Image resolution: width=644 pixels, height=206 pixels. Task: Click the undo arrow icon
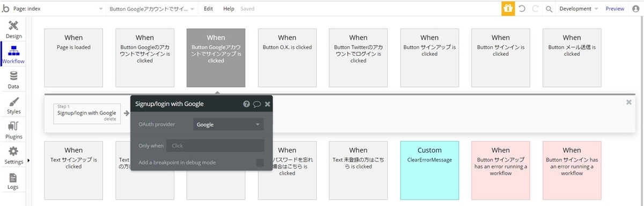tap(522, 9)
